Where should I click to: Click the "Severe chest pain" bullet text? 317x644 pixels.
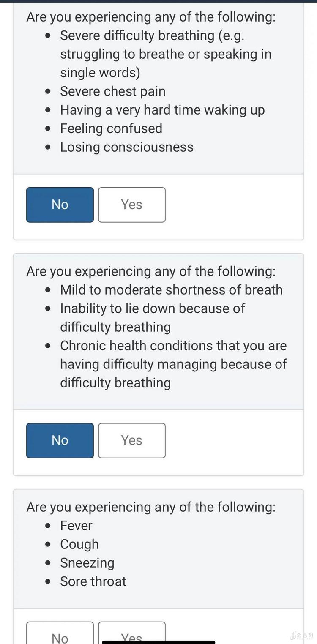[x=112, y=91]
